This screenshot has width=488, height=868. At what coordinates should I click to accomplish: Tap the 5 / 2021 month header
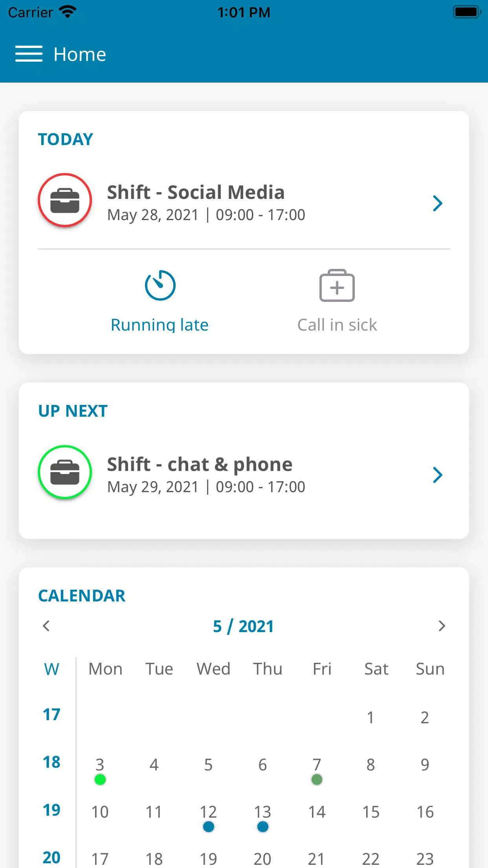point(243,626)
